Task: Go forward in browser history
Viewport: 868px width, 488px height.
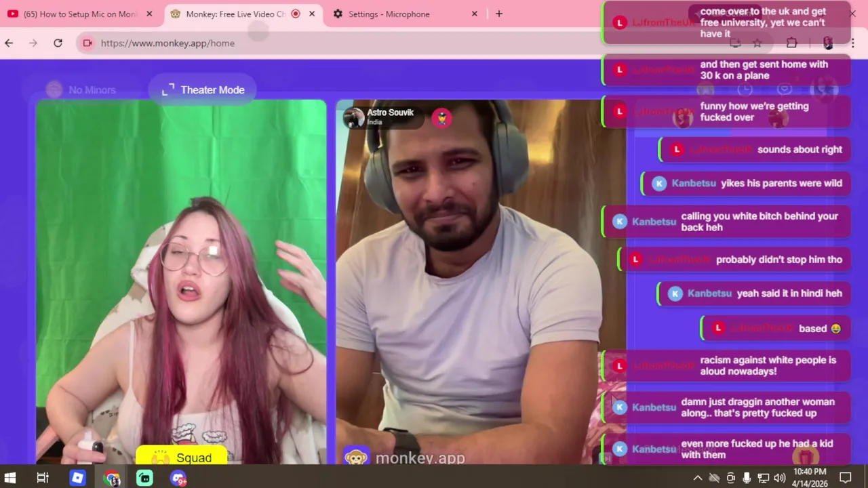Action: click(33, 43)
